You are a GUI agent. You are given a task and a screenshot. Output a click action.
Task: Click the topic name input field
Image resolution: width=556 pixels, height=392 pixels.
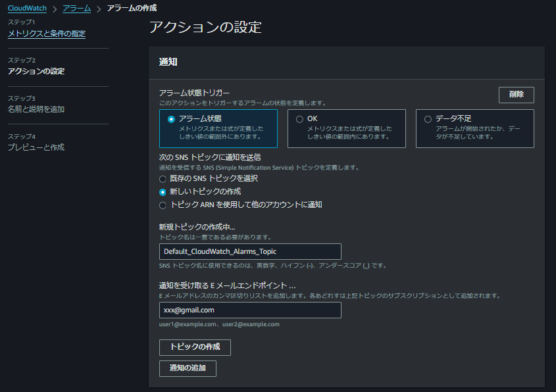(x=250, y=251)
